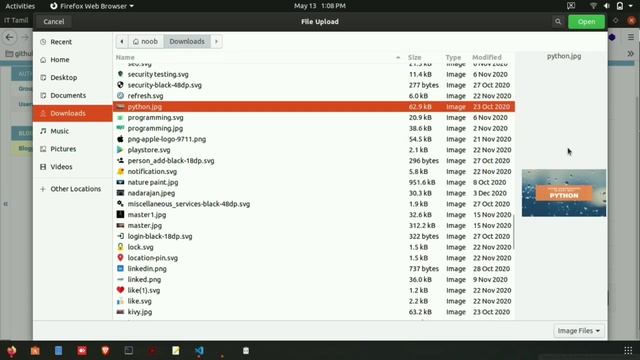Image resolution: width=640 pixels, height=360 pixels.
Task: Select png-apple-logo-9711.png file
Action: pyautogui.click(x=313, y=139)
